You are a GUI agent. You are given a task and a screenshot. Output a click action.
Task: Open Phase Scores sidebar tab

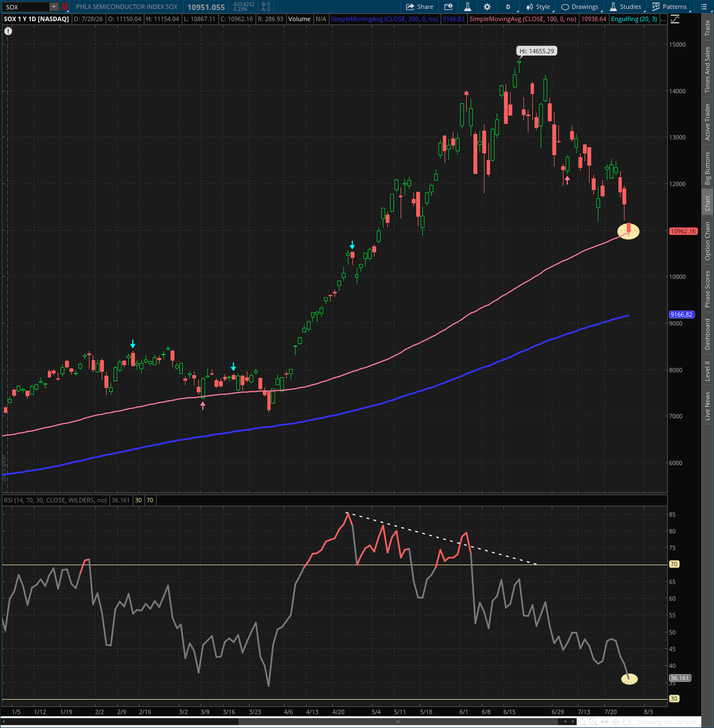coord(707,289)
